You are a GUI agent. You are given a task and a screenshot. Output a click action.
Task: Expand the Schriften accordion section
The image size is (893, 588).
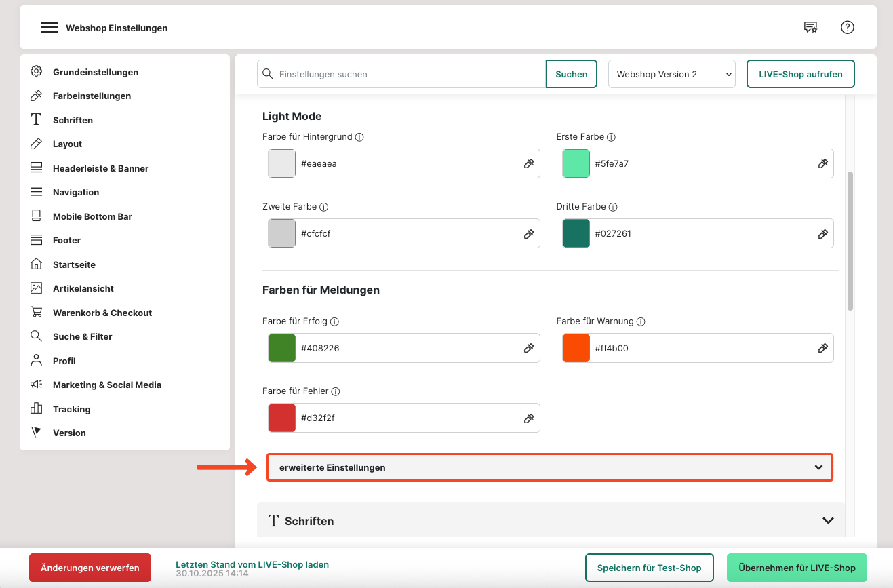pyautogui.click(x=551, y=521)
